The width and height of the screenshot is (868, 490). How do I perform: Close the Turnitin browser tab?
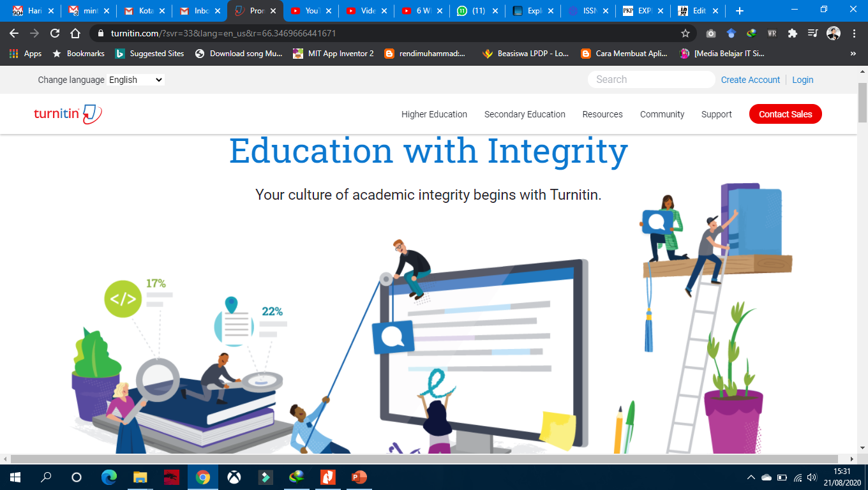point(273,11)
